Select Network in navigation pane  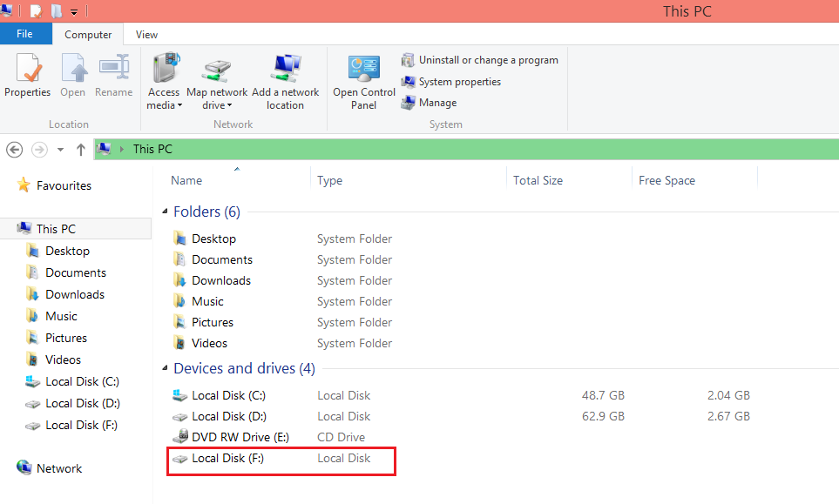coord(59,468)
